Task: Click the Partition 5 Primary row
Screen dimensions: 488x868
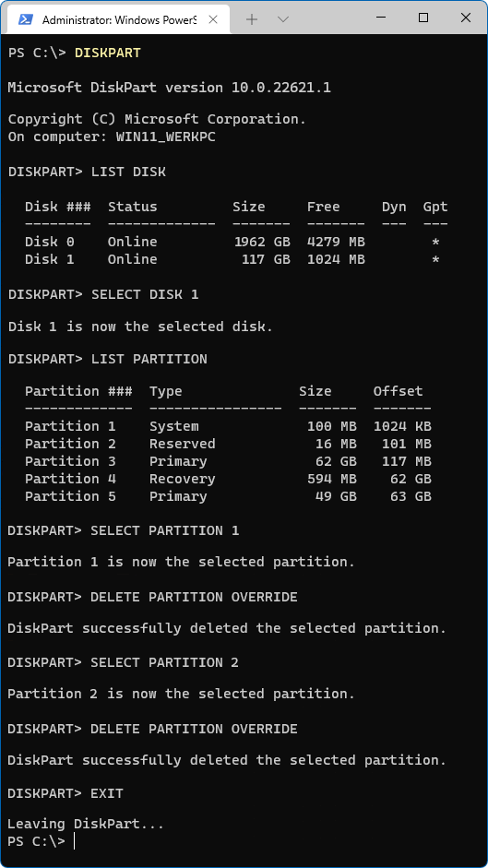Action: pos(228,496)
